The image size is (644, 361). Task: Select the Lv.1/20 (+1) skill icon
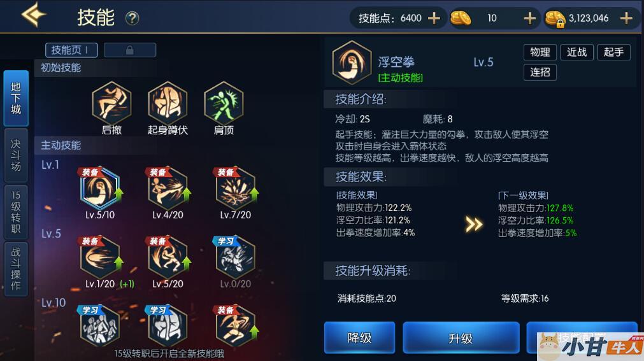[100, 258]
